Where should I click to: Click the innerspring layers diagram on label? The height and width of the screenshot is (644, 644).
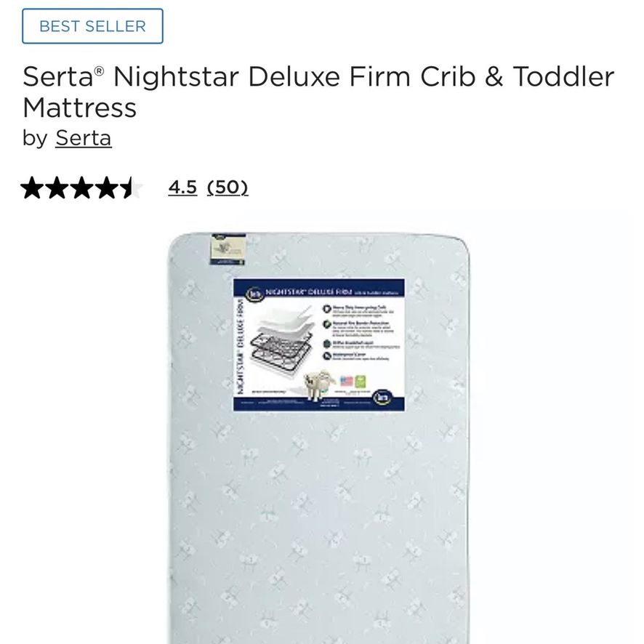click(282, 343)
